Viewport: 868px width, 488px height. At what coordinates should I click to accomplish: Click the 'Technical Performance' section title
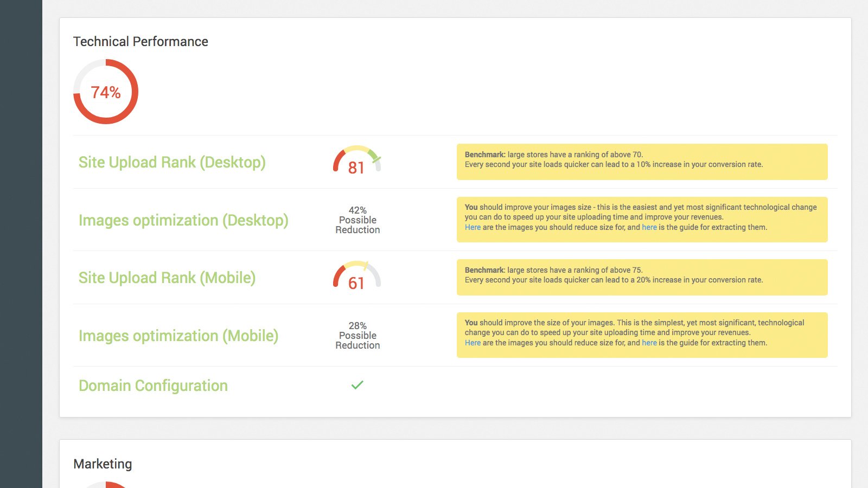(x=141, y=42)
